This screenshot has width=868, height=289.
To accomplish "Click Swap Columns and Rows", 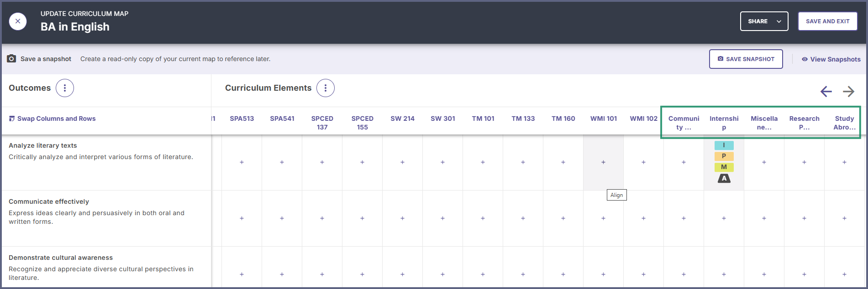I will click(52, 119).
